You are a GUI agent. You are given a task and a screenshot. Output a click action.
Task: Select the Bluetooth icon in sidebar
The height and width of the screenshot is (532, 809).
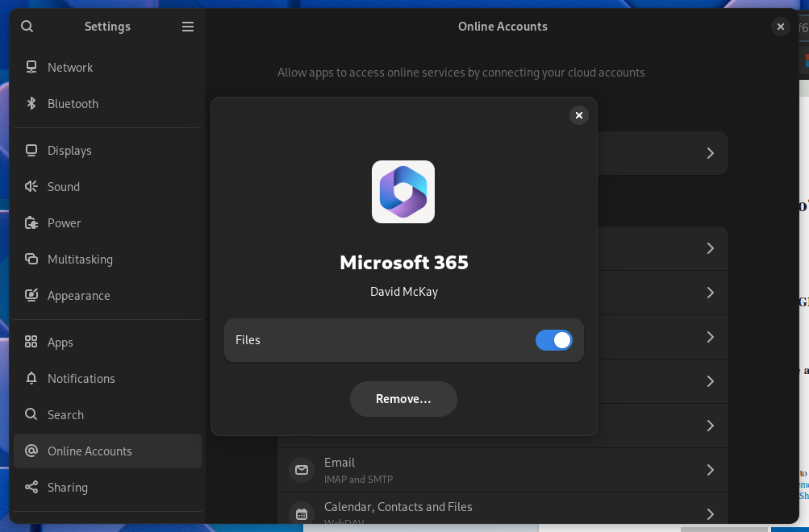click(31, 104)
